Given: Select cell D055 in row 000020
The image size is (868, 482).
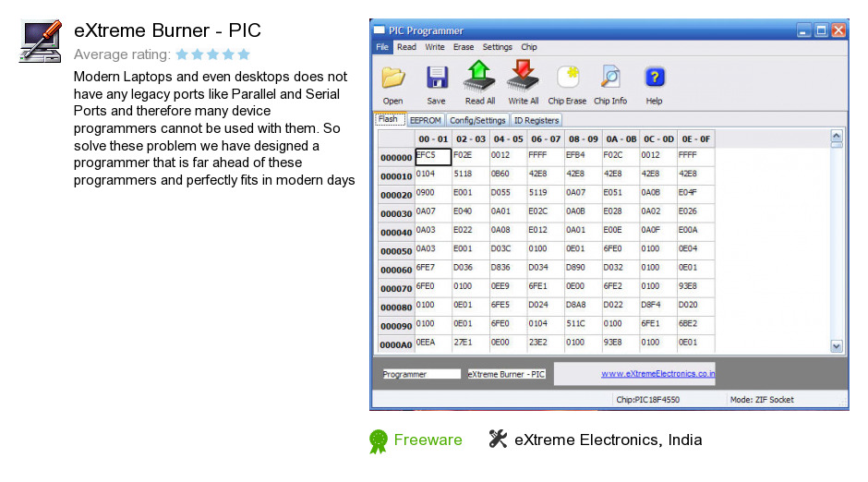Looking at the screenshot, I should click(x=508, y=195).
